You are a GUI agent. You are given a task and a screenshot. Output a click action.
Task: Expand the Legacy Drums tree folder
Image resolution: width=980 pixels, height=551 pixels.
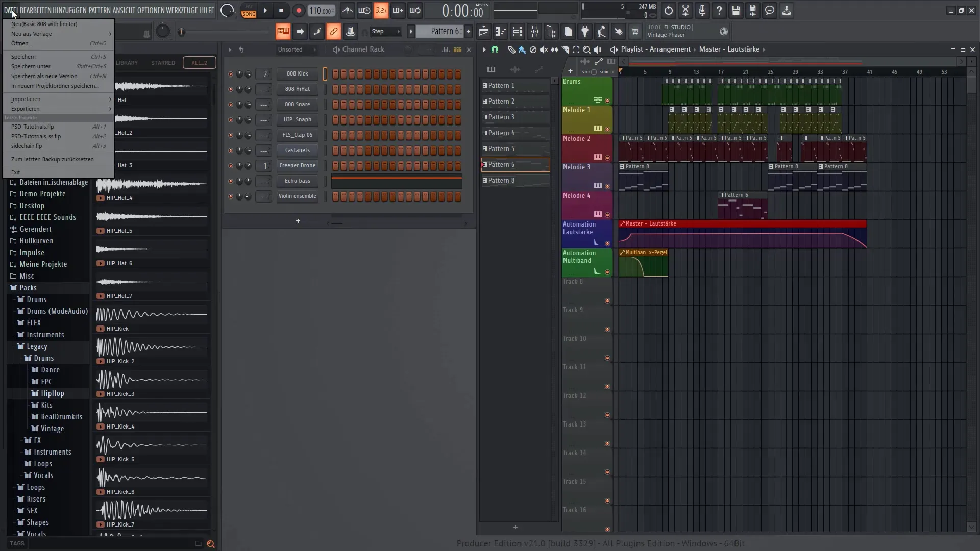[43, 358]
